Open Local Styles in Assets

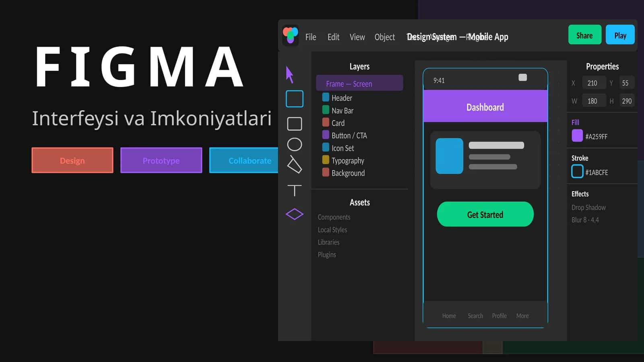coord(332,230)
